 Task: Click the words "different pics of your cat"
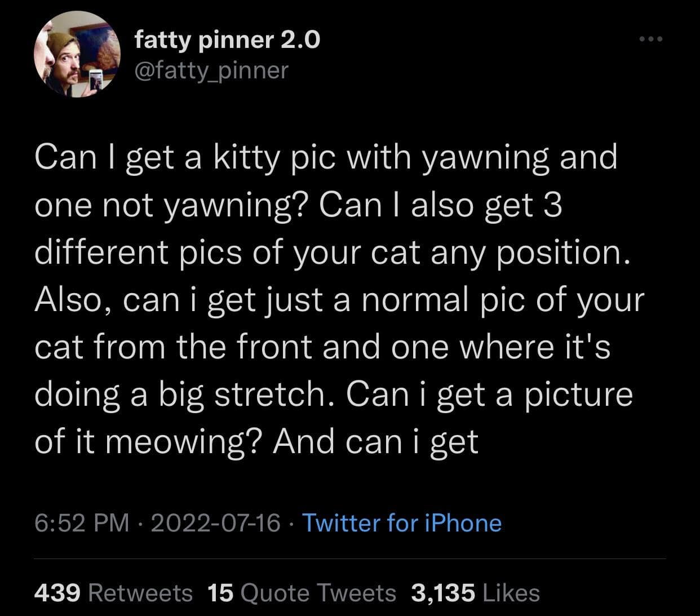coord(228,252)
